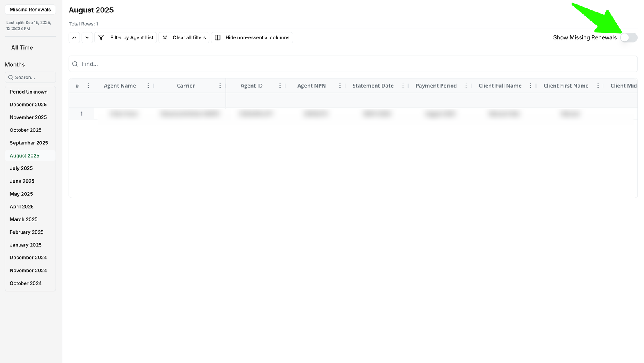
Task: Clear all filters
Action: click(x=184, y=37)
